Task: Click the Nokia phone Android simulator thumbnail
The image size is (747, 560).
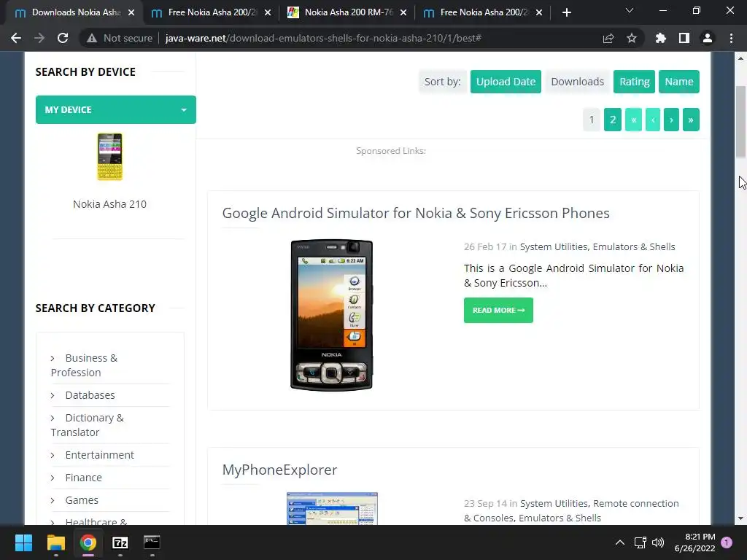Action: pyautogui.click(x=332, y=315)
